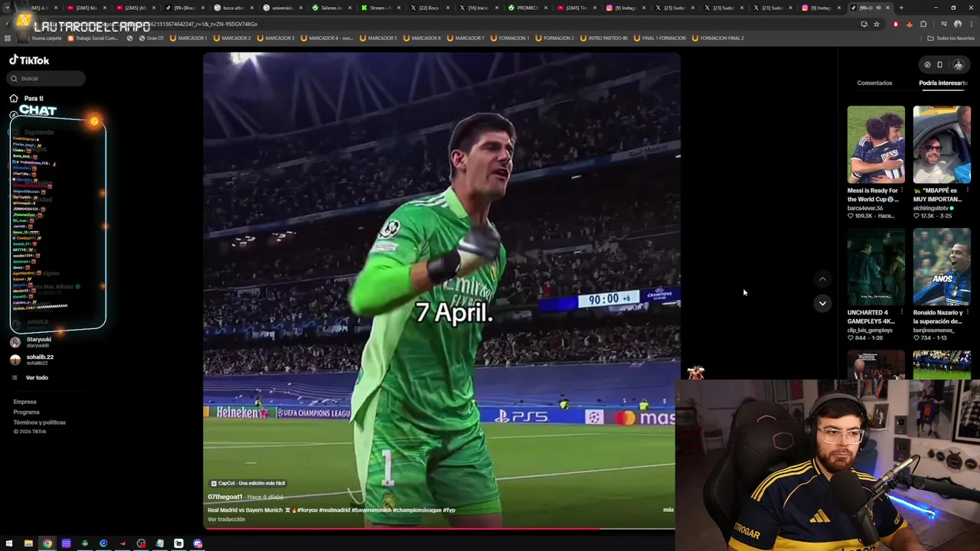Open the FORMACION 1 bookmark
Screen dimensions: 980x551
(511, 37)
